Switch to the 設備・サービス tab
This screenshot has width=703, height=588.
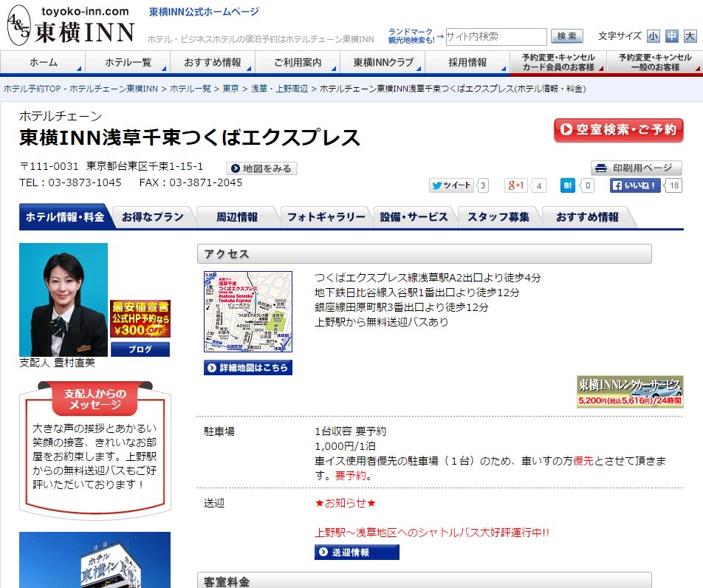[414, 217]
